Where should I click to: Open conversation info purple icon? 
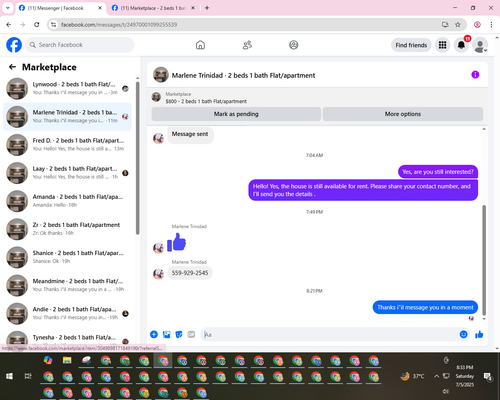pyautogui.click(x=475, y=75)
